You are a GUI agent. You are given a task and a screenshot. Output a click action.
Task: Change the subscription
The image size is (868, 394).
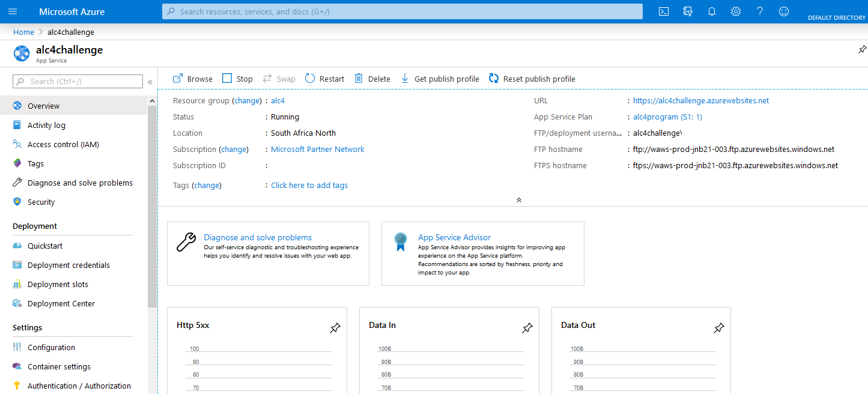coord(234,149)
